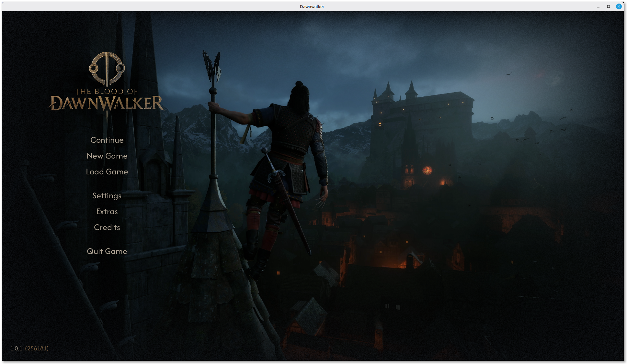The height and width of the screenshot is (364, 627).
Task: Maximize the Dawnwalker window
Action: coord(609,6)
